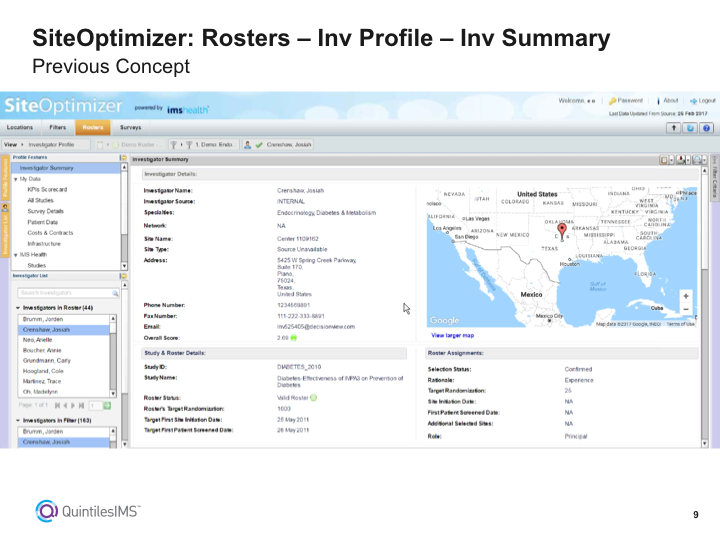The width and height of the screenshot is (720, 540).
Task: Click the page layout icon in summary header
Action: click(x=664, y=160)
